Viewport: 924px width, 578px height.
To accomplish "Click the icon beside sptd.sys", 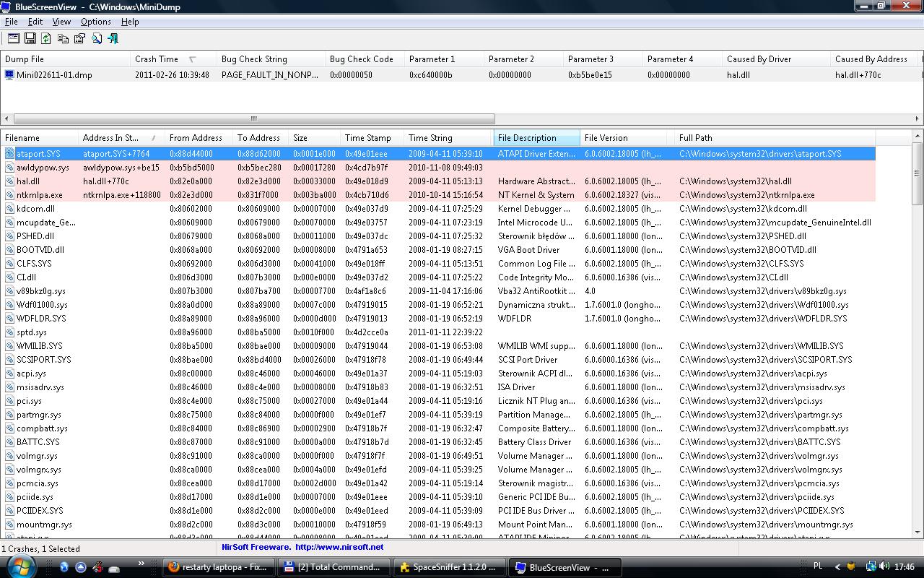I will (x=9, y=332).
